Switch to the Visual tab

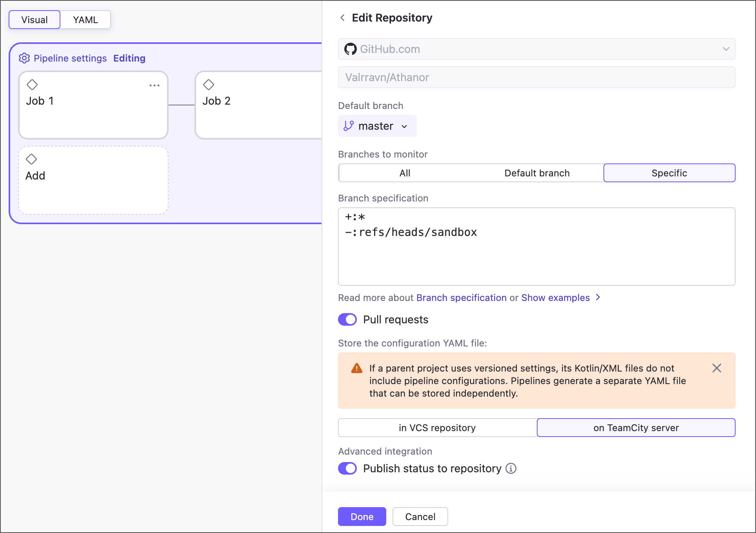coord(34,20)
